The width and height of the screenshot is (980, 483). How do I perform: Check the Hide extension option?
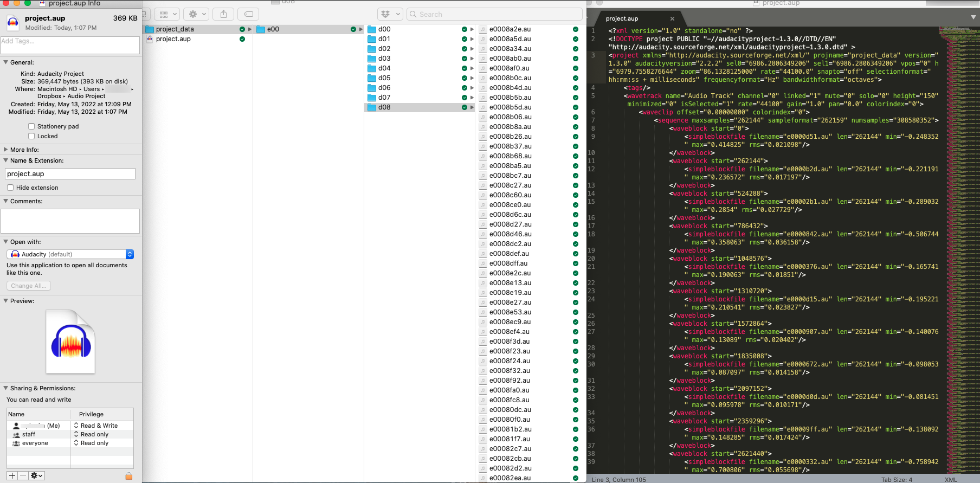[10, 188]
